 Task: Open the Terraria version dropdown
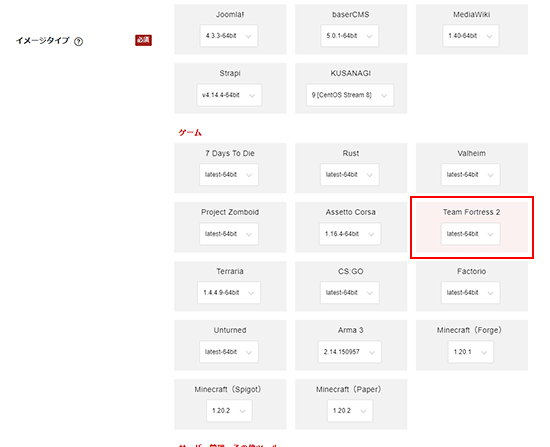click(x=229, y=292)
